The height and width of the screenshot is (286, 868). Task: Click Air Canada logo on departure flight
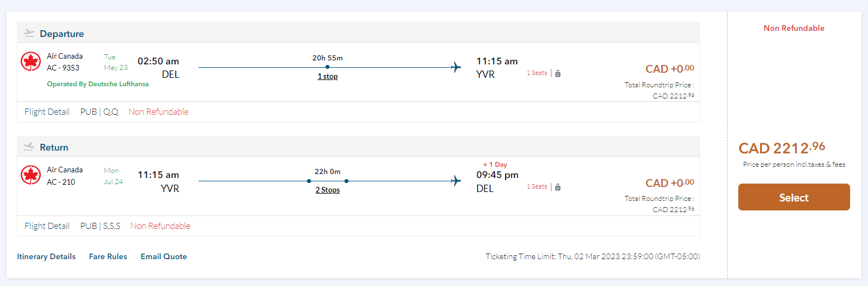pyautogui.click(x=30, y=62)
